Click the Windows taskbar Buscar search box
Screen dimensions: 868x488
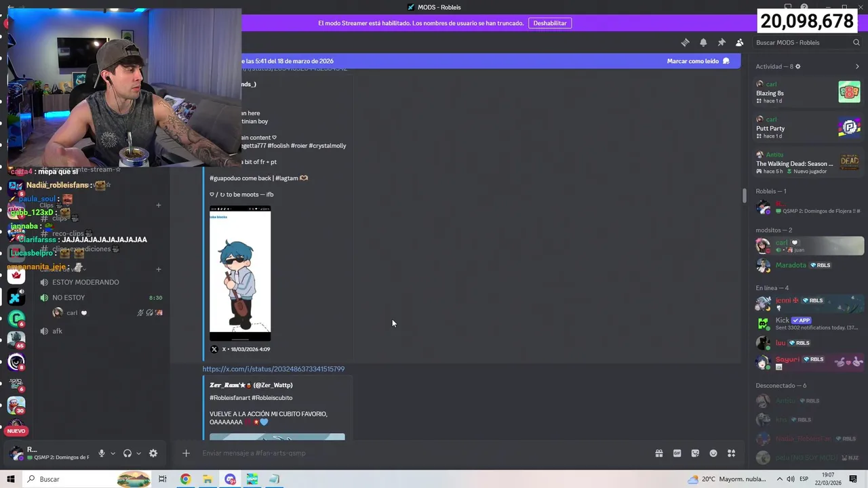[88, 479]
